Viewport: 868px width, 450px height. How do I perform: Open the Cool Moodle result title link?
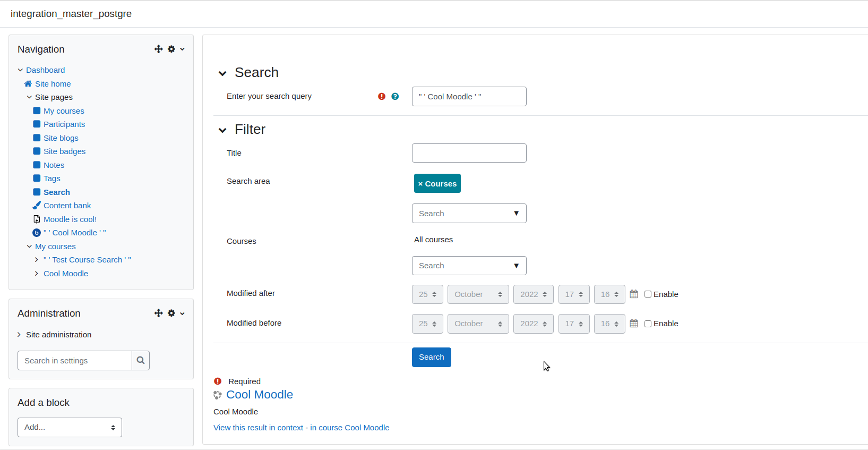coord(260,394)
